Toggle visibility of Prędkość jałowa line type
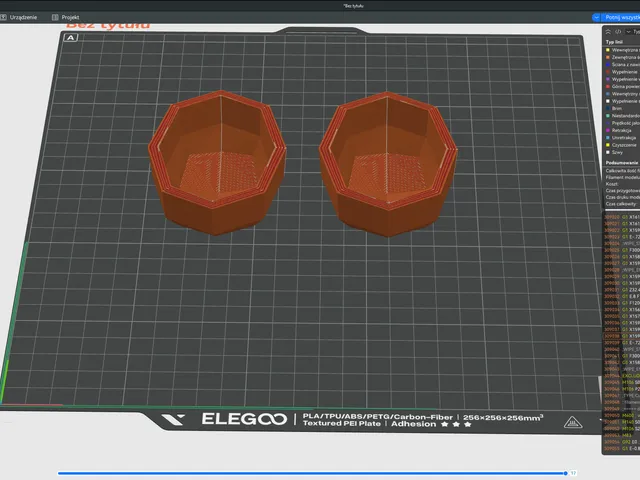The image size is (640, 480). tap(622, 123)
